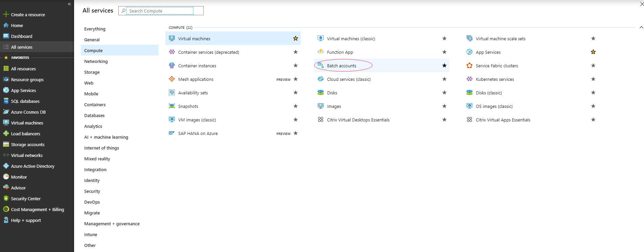Unfavorite Virtual machines with its star

[296, 38]
